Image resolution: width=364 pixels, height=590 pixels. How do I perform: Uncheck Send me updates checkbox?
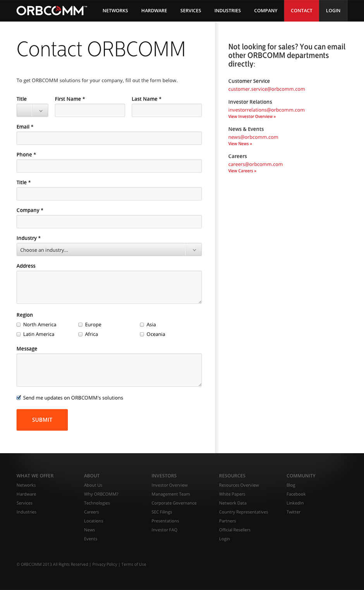19,398
